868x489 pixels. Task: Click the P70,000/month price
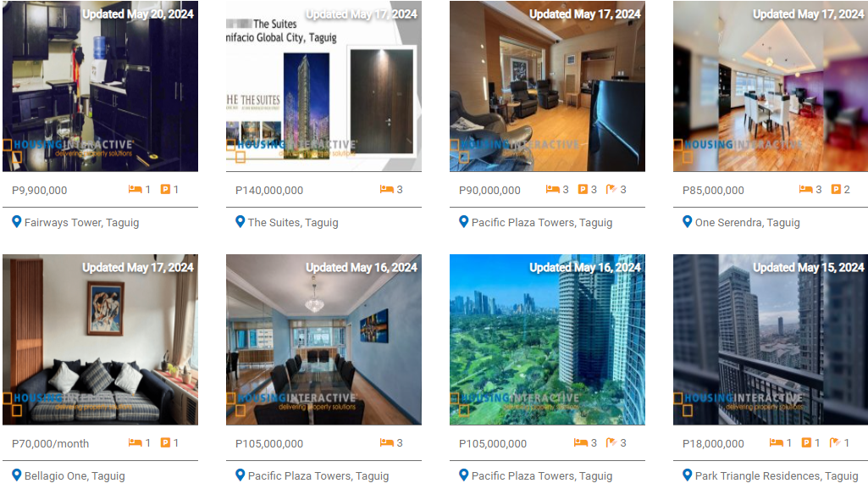click(50, 443)
